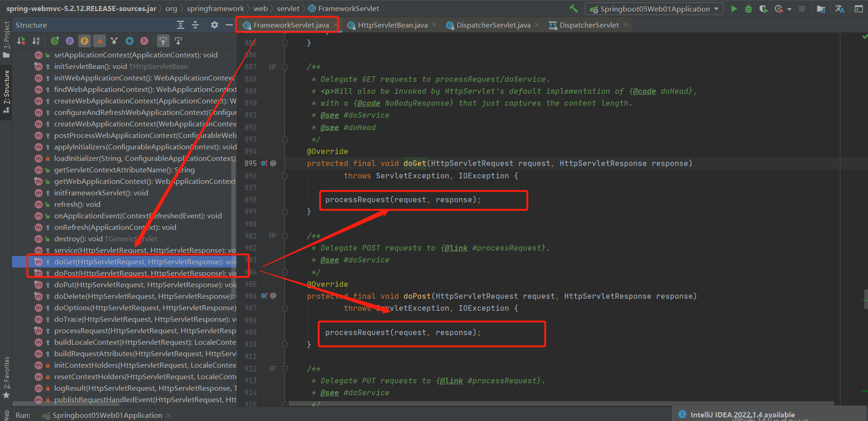Viewport: 868px width, 421px height.
Task: Collapse All in the Structure panel
Action: [195, 25]
